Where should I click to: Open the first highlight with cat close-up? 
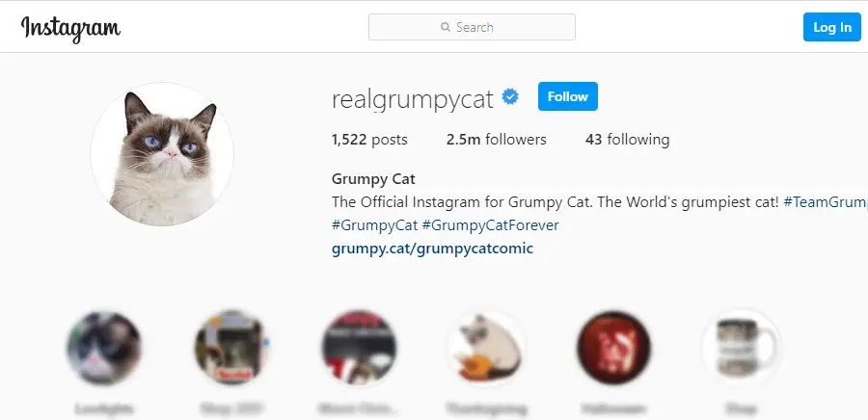(x=103, y=348)
